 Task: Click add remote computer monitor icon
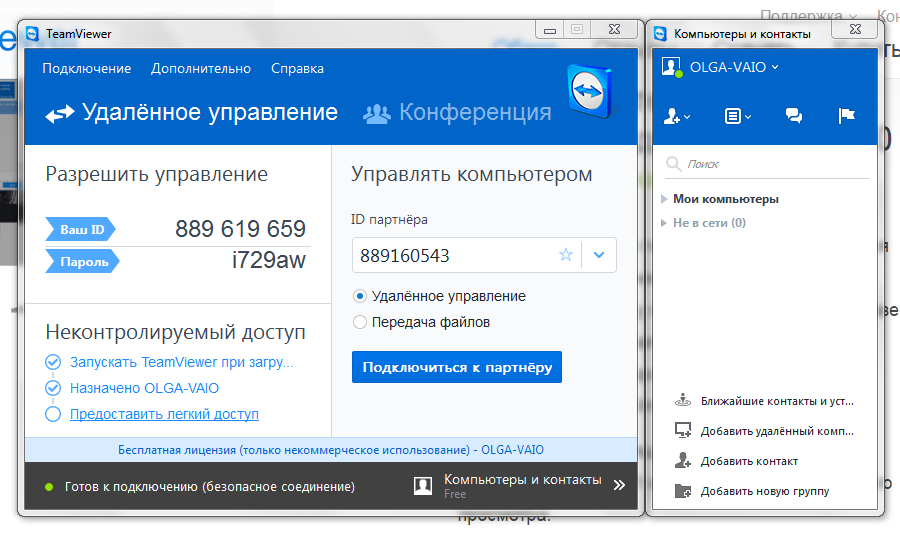click(x=683, y=430)
